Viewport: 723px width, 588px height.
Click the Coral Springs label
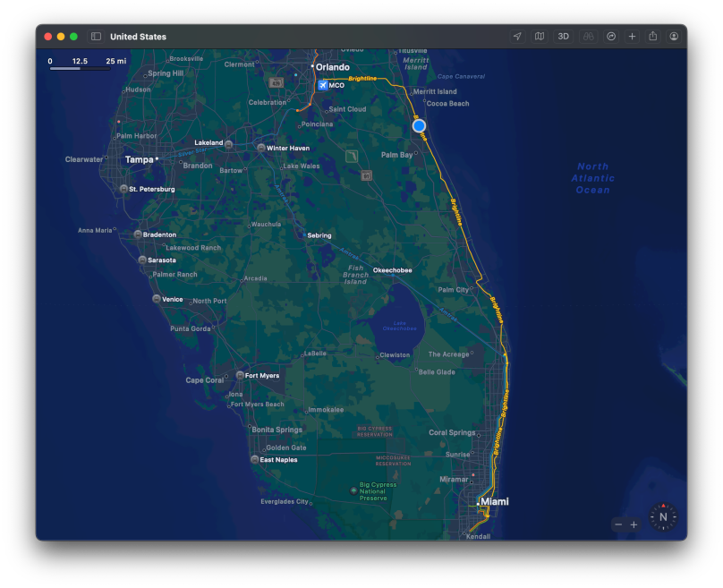[x=452, y=432]
